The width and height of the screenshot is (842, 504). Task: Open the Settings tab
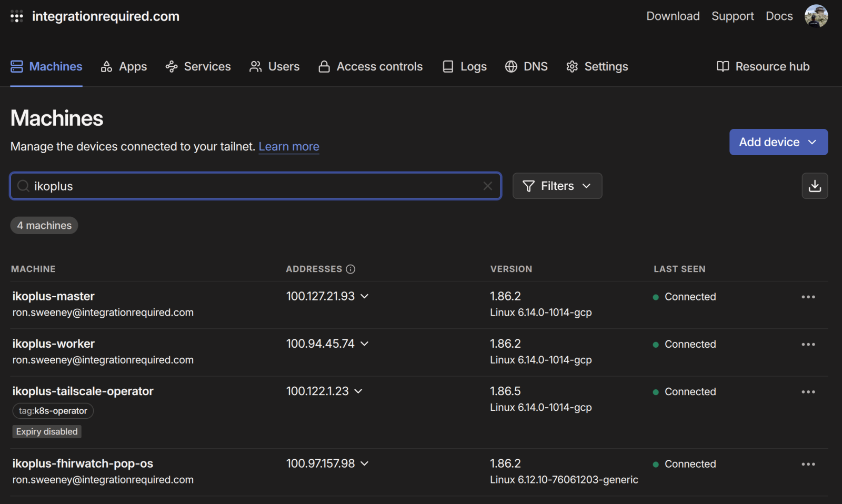[597, 66]
